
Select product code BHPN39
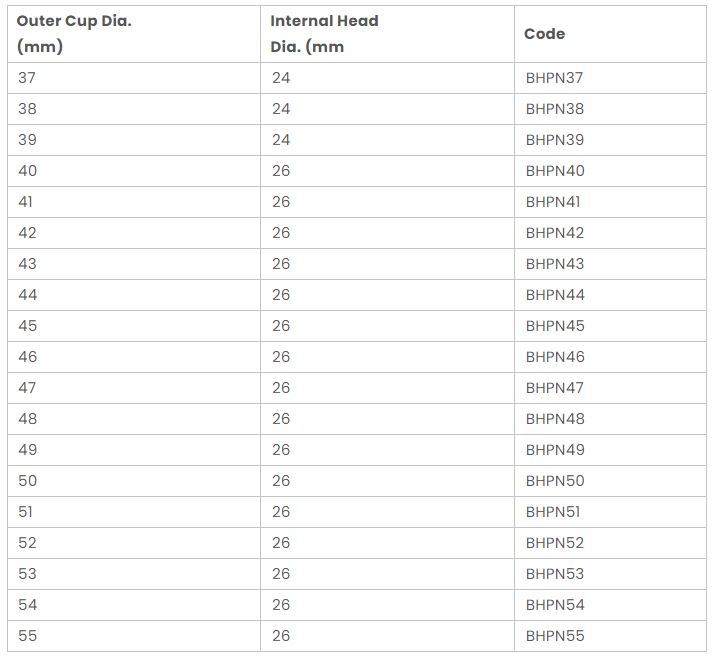coord(554,140)
